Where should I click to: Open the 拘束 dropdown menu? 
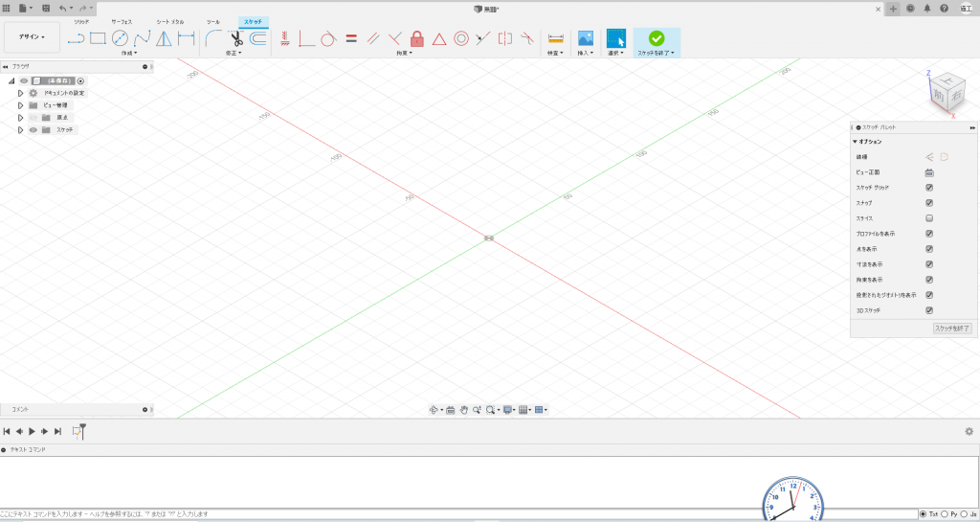coord(405,53)
